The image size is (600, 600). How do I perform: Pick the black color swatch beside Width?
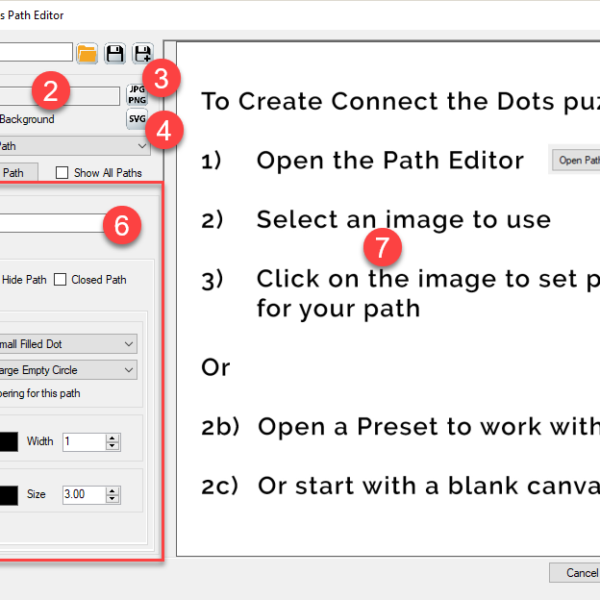coord(9,441)
